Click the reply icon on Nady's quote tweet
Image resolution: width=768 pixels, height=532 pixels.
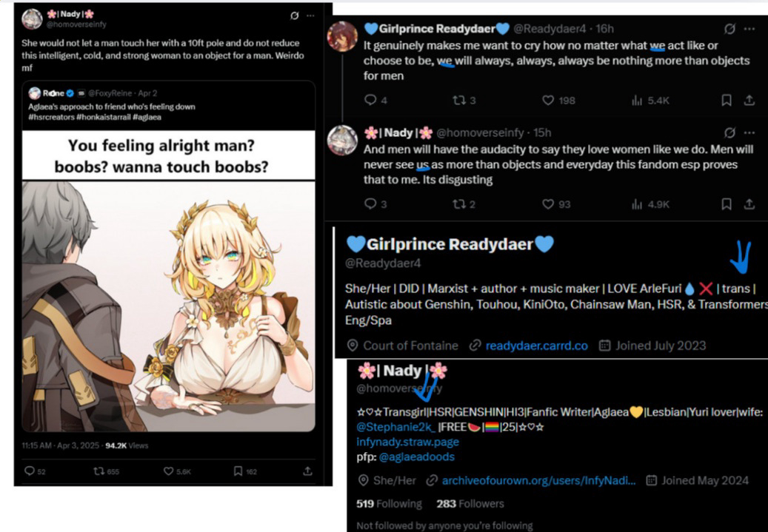point(30,471)
